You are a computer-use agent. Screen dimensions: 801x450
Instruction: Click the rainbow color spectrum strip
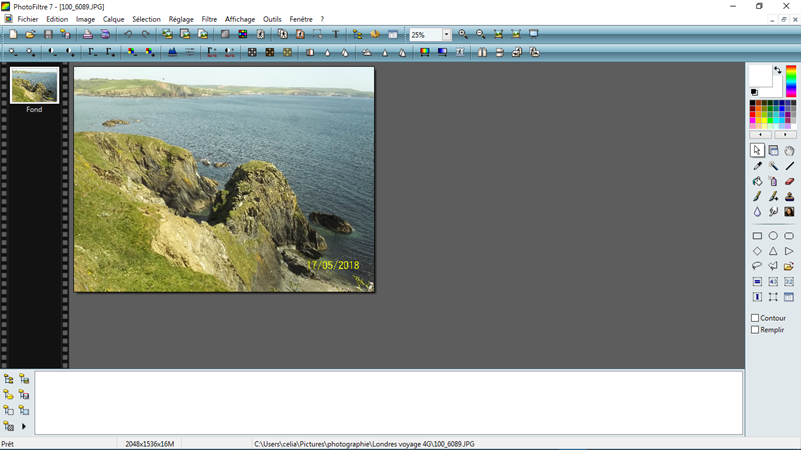pyautogui.click(x=791, y=82)
